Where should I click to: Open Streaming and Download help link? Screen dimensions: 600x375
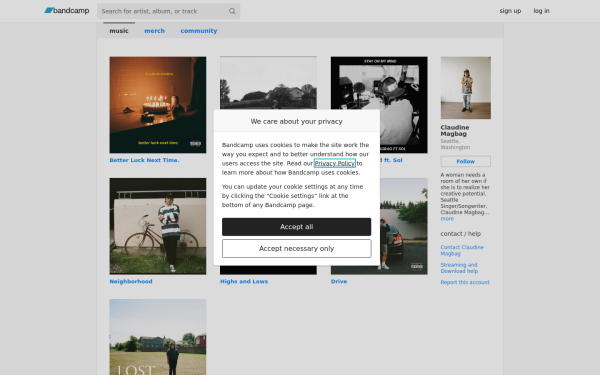point(459,268)
